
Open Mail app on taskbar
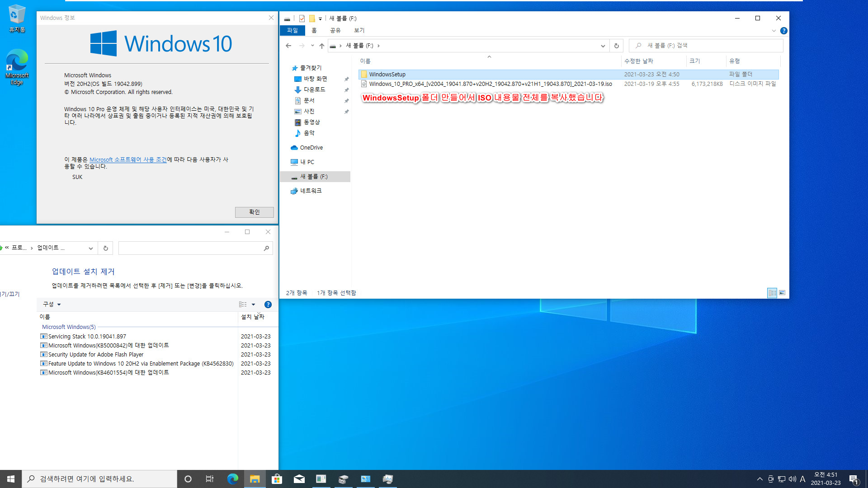click(299, 479)
